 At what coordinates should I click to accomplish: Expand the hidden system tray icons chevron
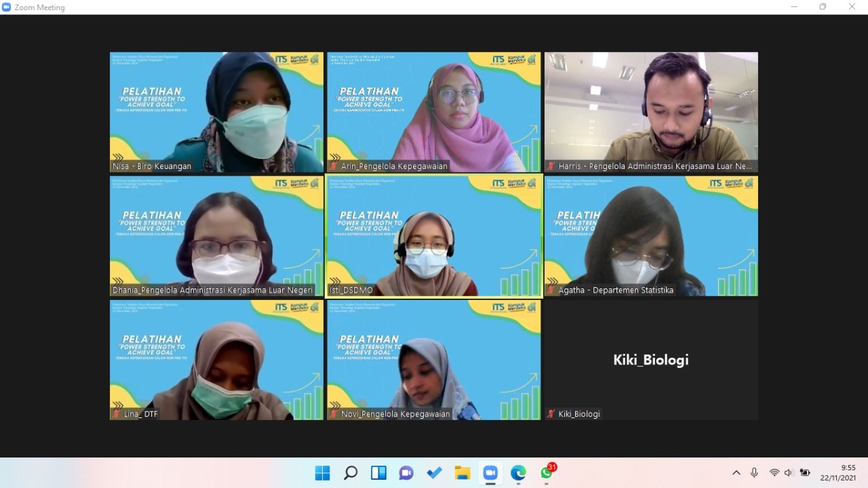[736, 473]
